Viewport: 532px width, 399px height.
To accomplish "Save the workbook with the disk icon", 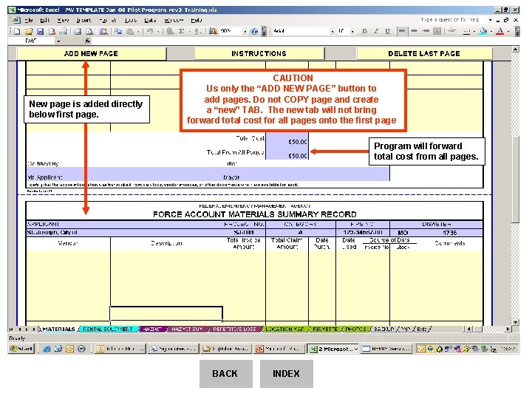I will tap(40, 31).
